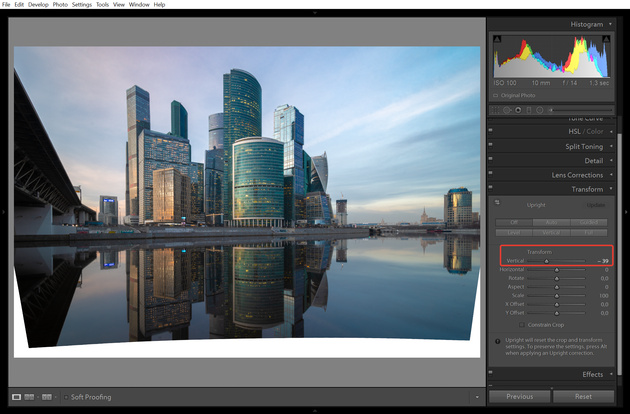Apply Auto Upright correction
Viewport: 630px width, 414px height.
[551, 222]
